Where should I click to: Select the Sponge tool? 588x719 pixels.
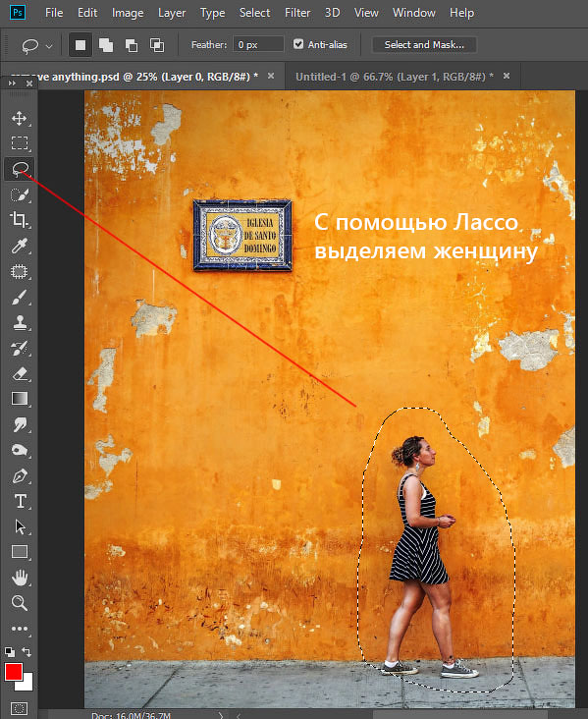coord(19,450)
